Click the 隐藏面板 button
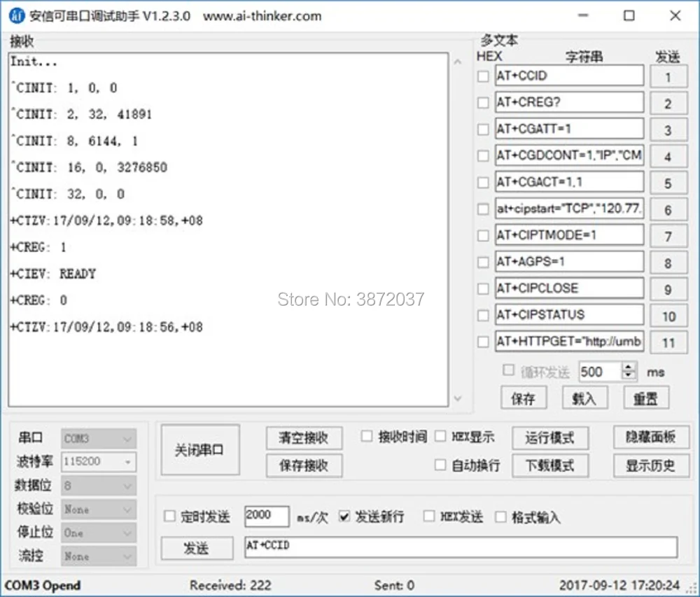700x597 pixels. (x=651, y=437)
